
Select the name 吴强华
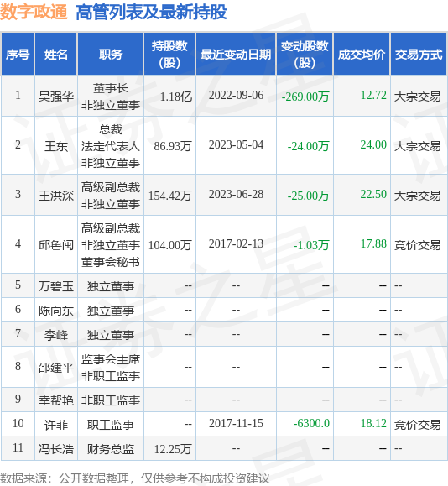56,97
